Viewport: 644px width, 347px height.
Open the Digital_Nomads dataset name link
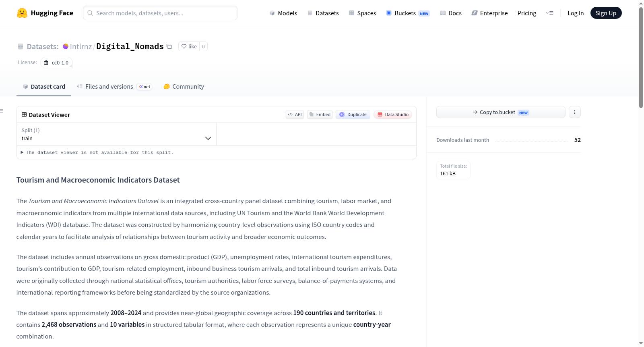[x=130, y=46]
